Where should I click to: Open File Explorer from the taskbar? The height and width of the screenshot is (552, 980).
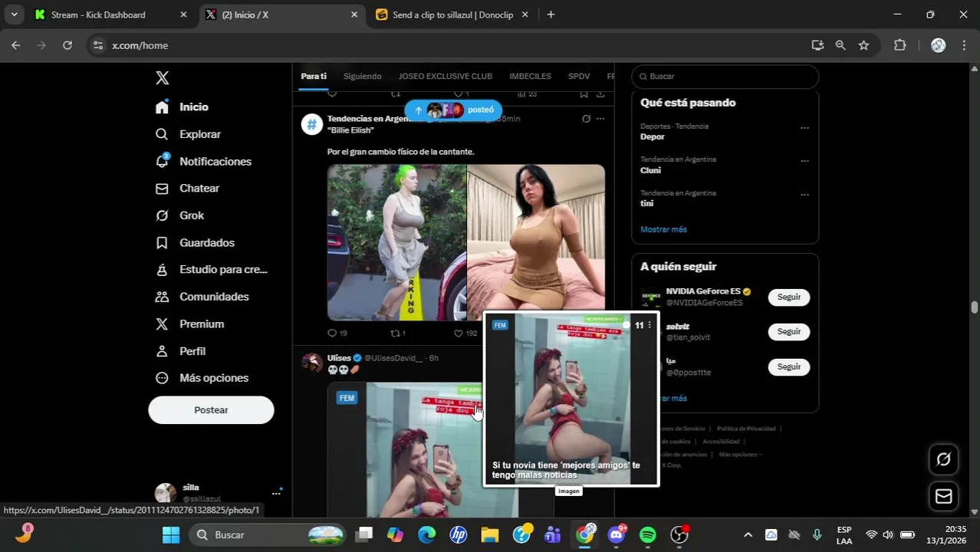coord(490,534)
